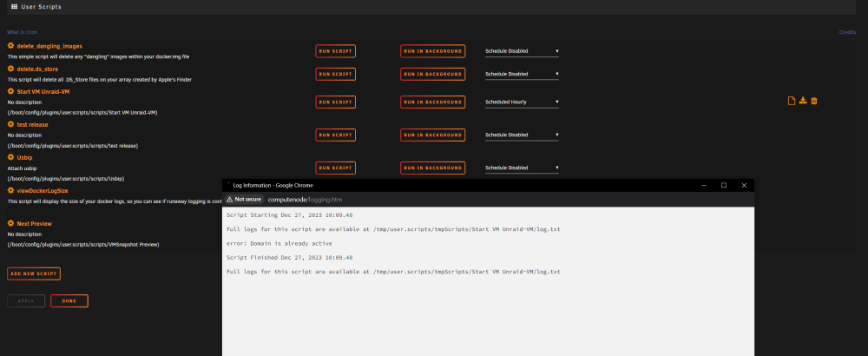The image size is (868, 356).
Task: Maximize the Log Information Chrome window
Action: 724,186
